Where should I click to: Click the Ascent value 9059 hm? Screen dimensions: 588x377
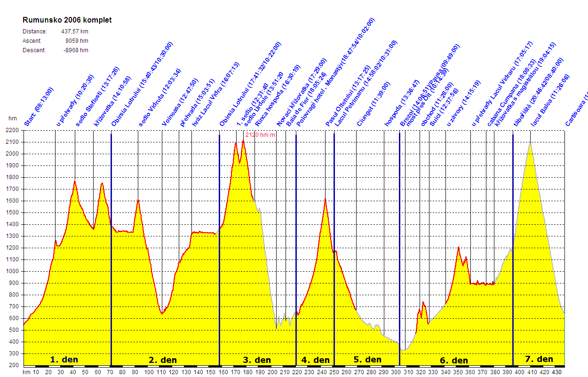pyautogui.click(x=77, y=41)
